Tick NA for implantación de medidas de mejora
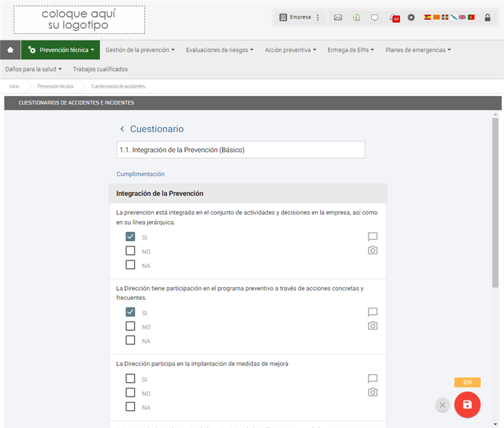The height and width of the screenshot is (428, 504). [x=130, y=407]
